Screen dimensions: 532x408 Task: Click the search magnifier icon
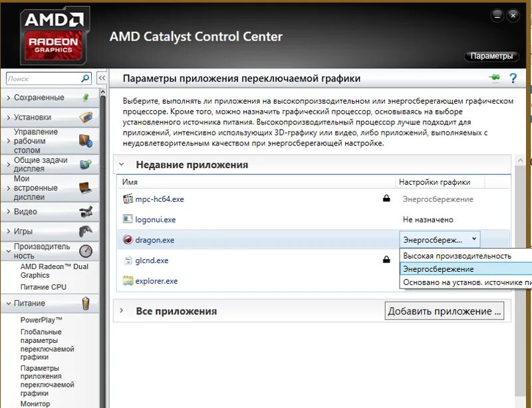click(x=85, y=78)
